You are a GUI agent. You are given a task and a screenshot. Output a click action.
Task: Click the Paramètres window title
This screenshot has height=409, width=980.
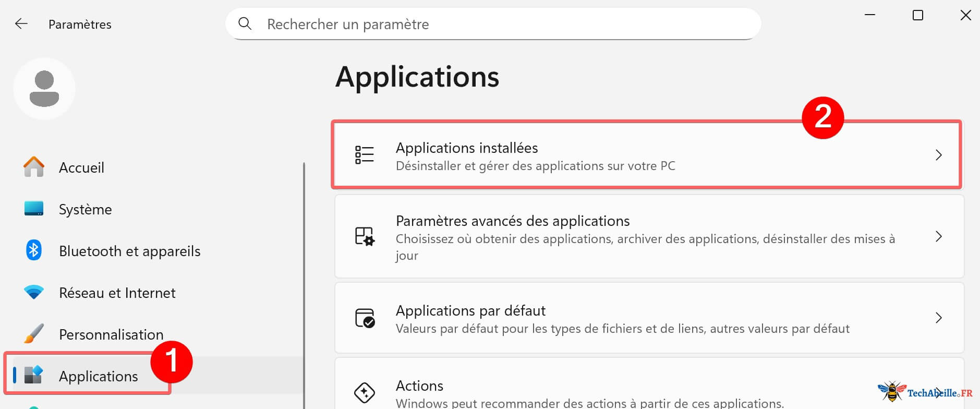point(80,25)
